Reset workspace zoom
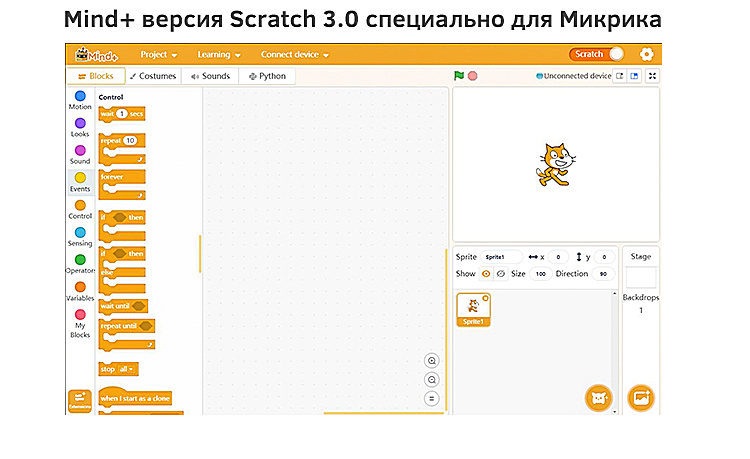This screenshot has height=459, width=750. coord(431,398)
